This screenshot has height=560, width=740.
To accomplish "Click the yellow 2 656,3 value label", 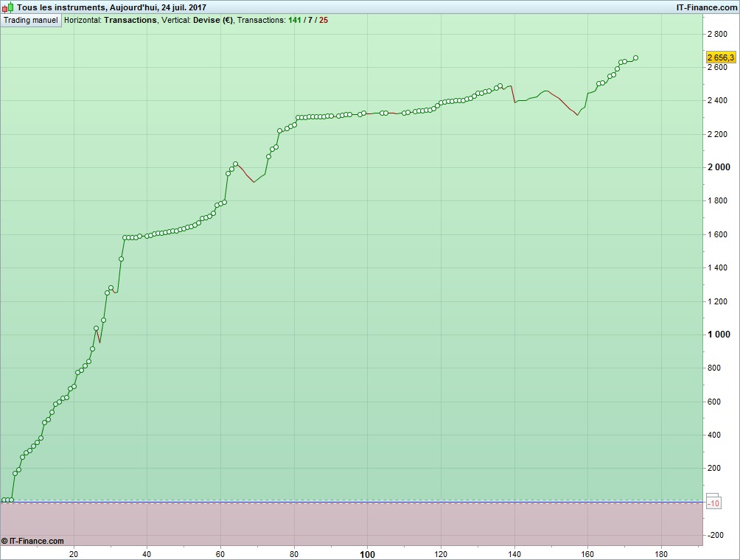I will pos(721,57).
